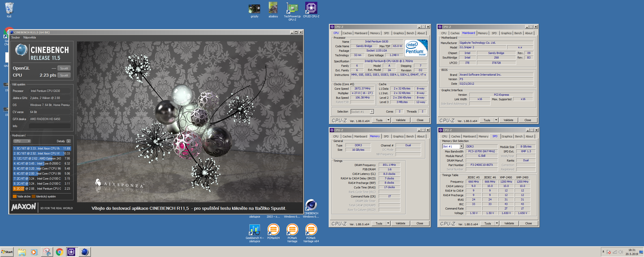The image size is (644, 257).
Task: Switch to Graphics tab in Memory window
Action: click(x=398, y=136)
